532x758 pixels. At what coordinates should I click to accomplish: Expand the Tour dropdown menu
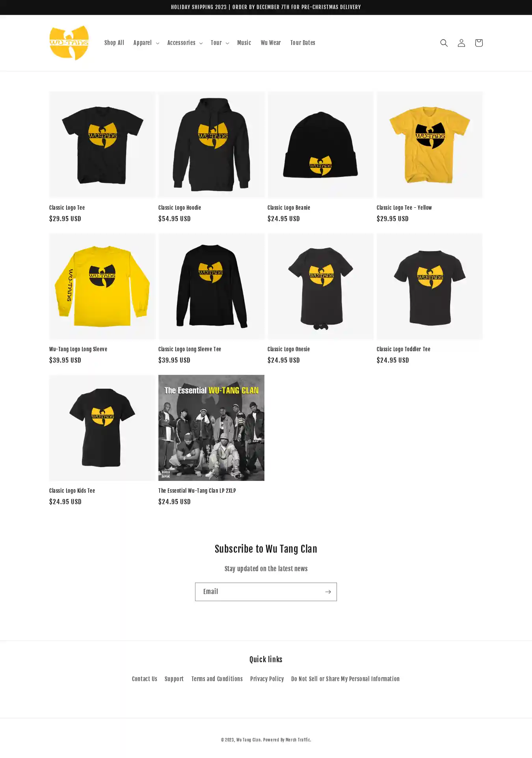219,43
